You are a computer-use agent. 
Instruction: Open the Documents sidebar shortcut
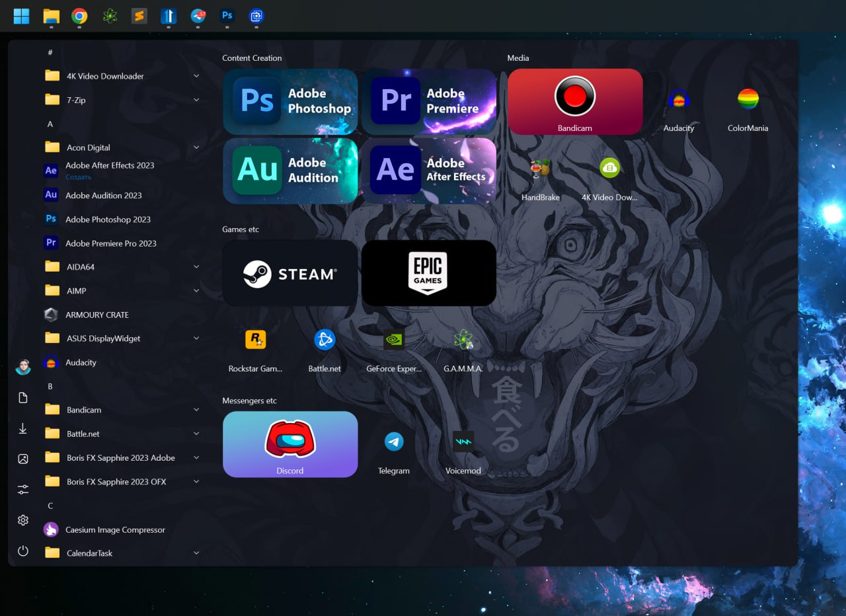click(x=23, y=397)
